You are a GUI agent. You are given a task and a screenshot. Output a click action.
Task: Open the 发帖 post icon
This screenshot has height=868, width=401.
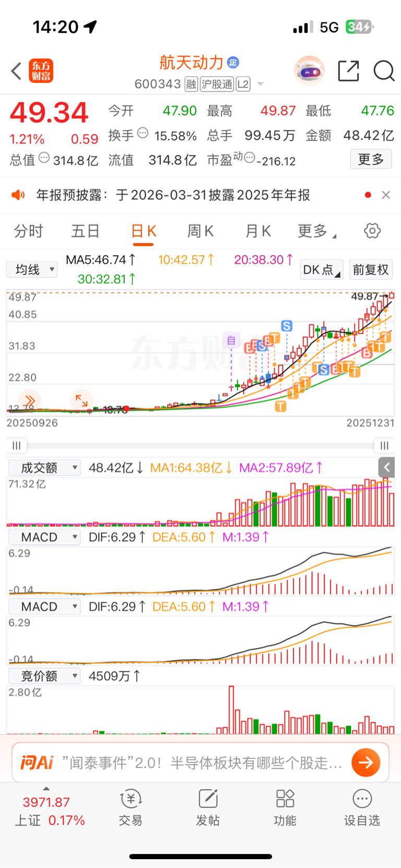[208, 808]
